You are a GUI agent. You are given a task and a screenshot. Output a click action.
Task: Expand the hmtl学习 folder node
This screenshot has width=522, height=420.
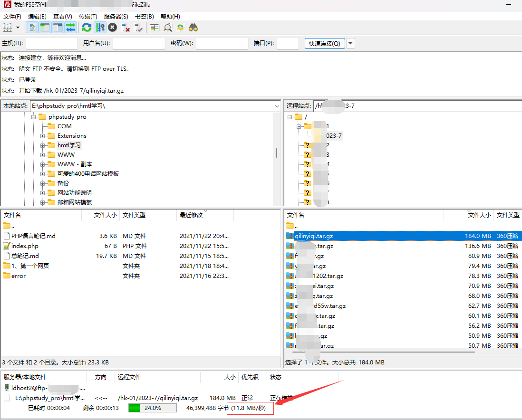coord(43,145)
